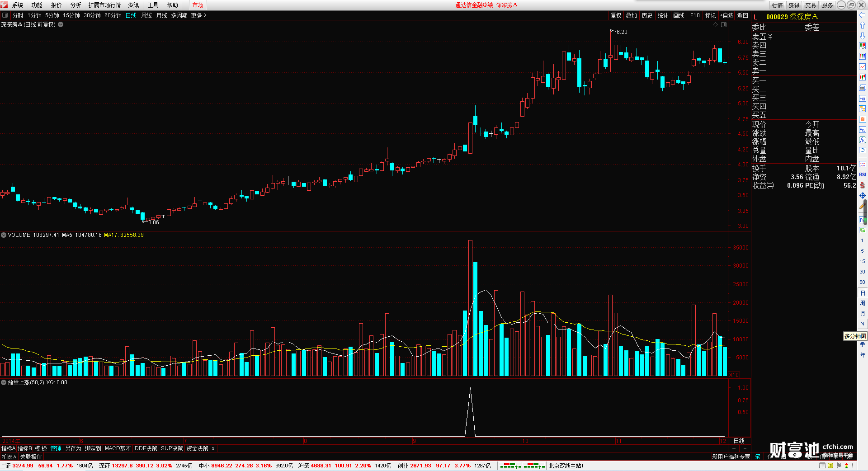Click the + zoom-in button under 日线
Screen dimensions: 868x471
pos(734,448)
